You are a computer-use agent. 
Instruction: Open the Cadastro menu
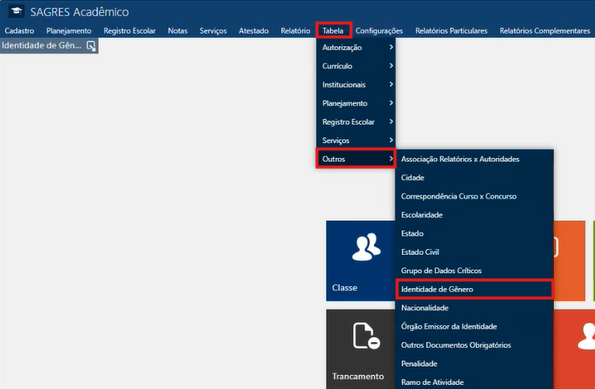point(19,31)
